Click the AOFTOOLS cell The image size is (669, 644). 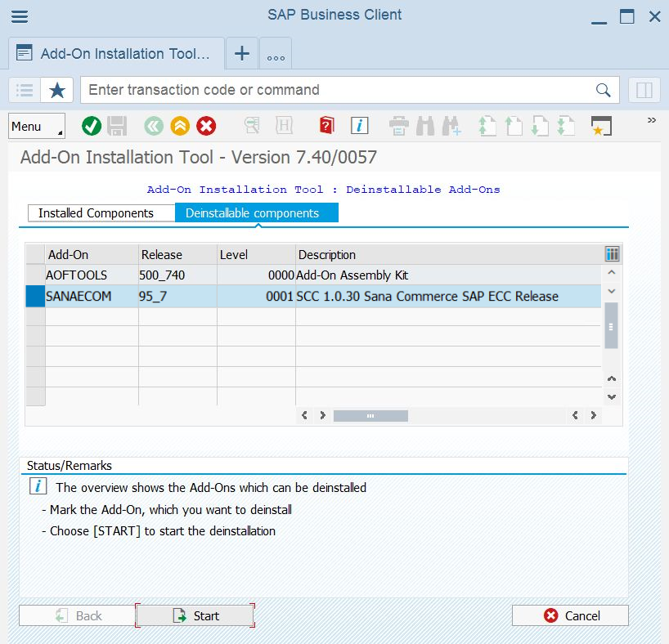tap(92, 275)
